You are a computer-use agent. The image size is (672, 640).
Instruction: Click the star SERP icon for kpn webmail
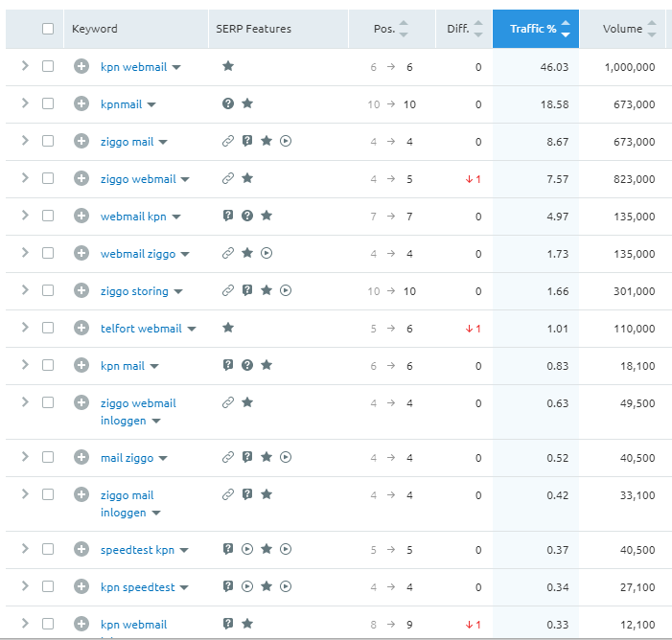coord(228,66)
